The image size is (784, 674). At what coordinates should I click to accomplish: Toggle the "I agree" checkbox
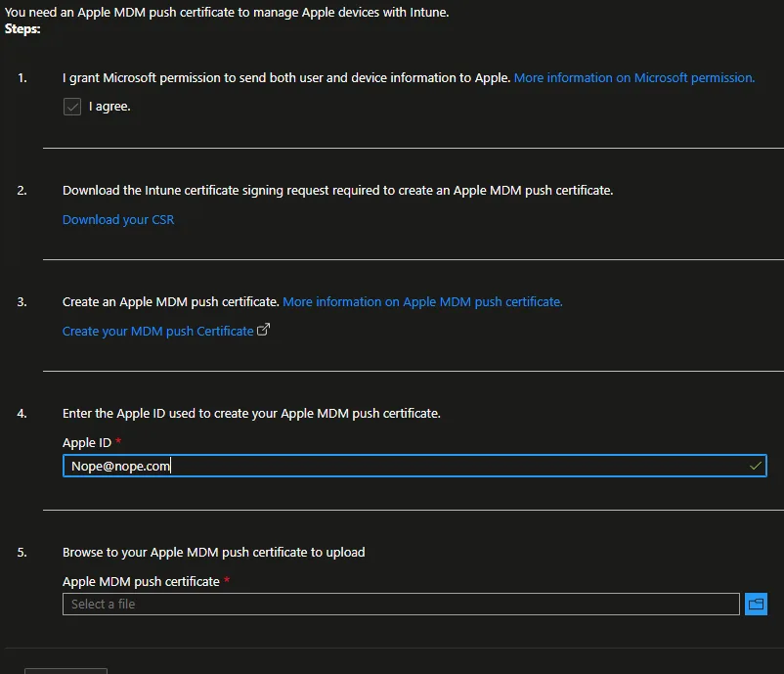point(71,107)
